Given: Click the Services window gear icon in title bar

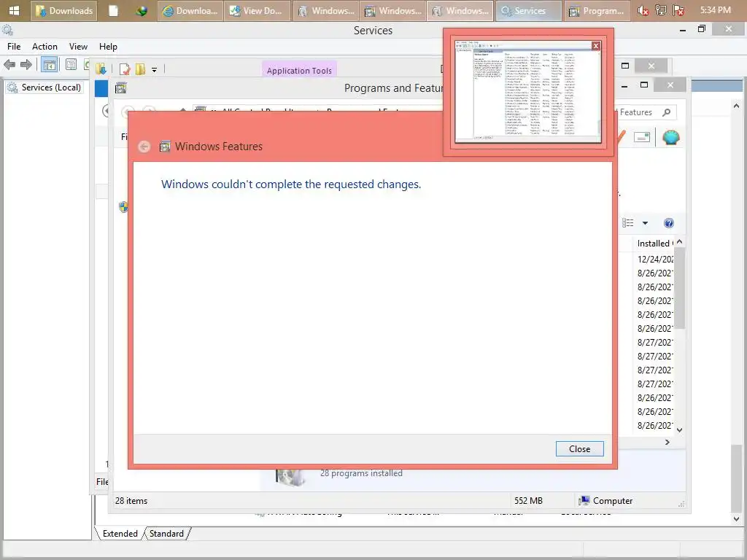Looking at the screenshot, I should (7, 31).
